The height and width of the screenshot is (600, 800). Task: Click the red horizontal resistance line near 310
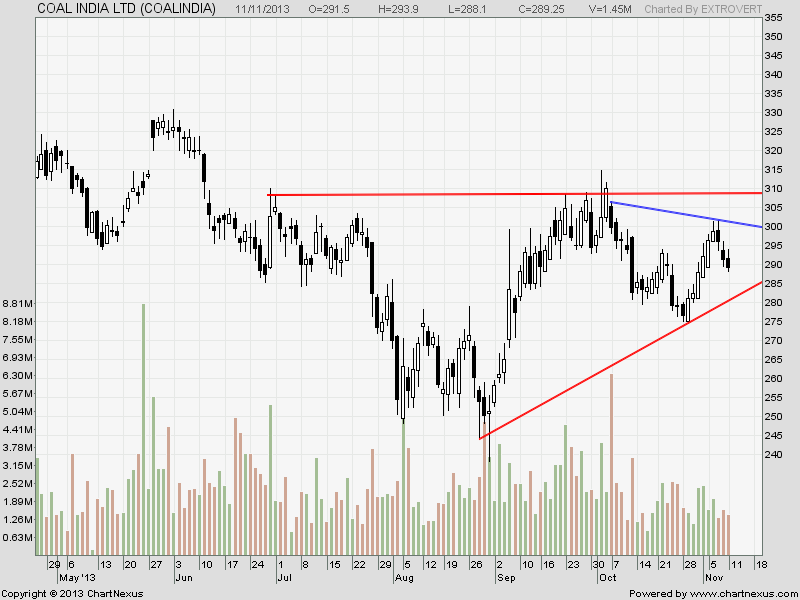(450, 194)
